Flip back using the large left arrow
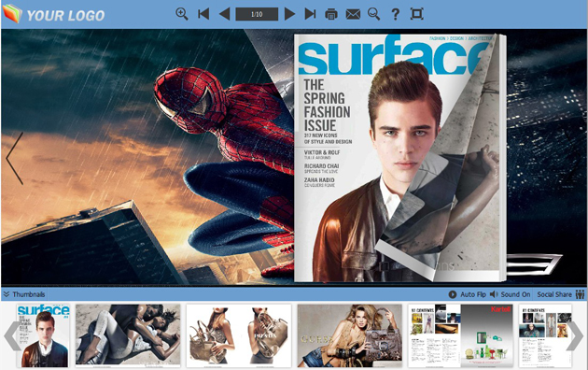Image resolution: width=588 pixels, height=370 pixels. (15, 158)
